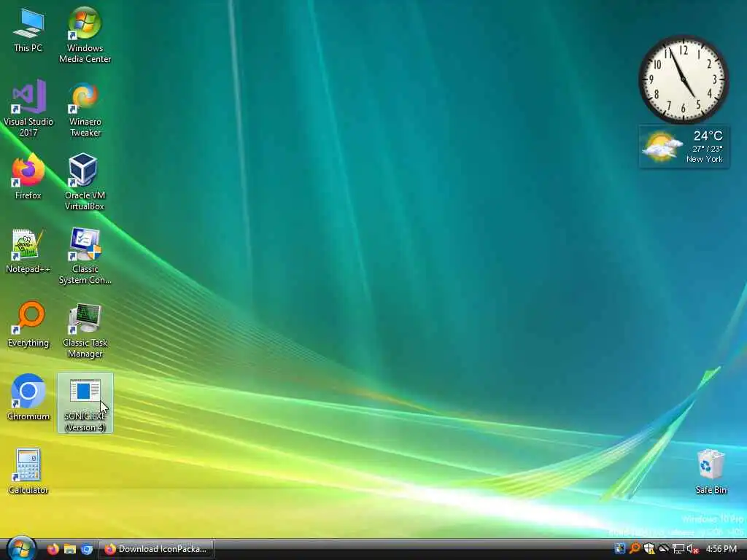Image resolution: width=747 pixels, height=560 pixels.
Task: Open File Explorer from quick launch
Action: [x=70, y=549]
